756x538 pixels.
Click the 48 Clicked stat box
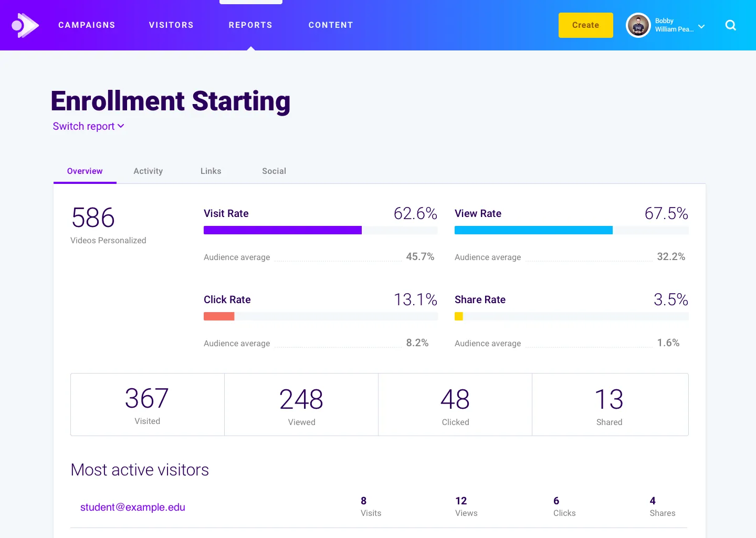(455, 405)
